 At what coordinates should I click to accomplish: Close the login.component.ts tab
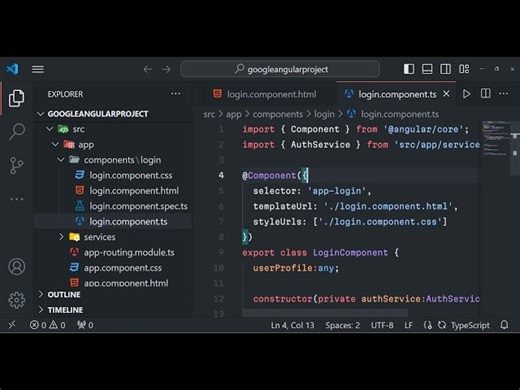[x=446, y=94]
